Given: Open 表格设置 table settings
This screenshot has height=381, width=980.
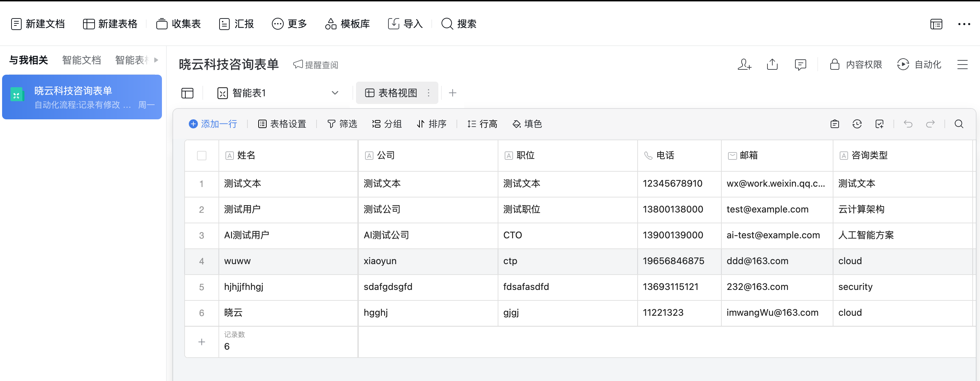Looking at the screenshot, I should point(282,124).
